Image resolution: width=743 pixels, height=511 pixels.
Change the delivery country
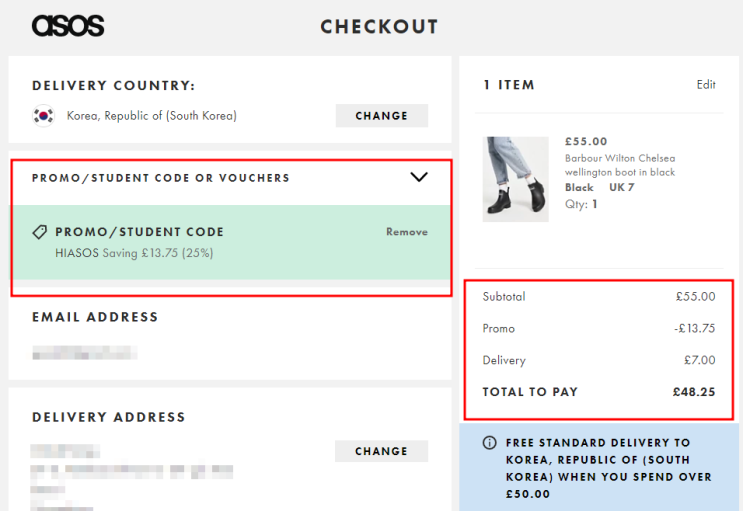(x=381, y=116)
